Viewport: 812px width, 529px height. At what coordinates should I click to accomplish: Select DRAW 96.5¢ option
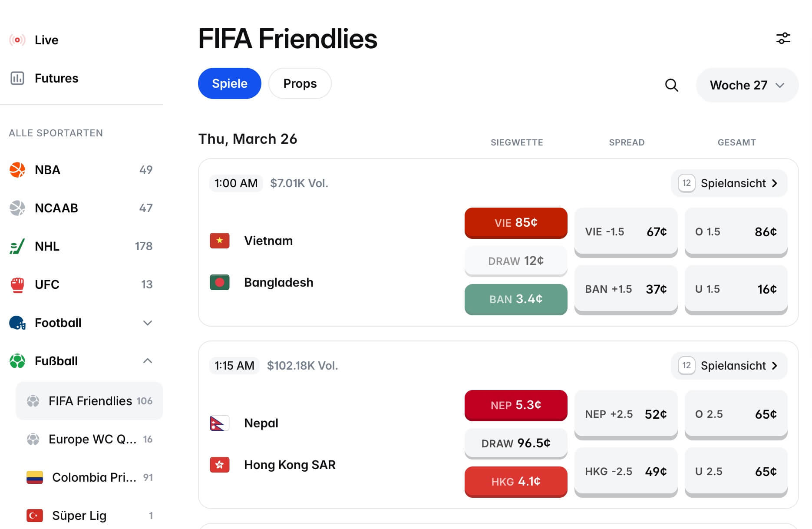(515, 443)
